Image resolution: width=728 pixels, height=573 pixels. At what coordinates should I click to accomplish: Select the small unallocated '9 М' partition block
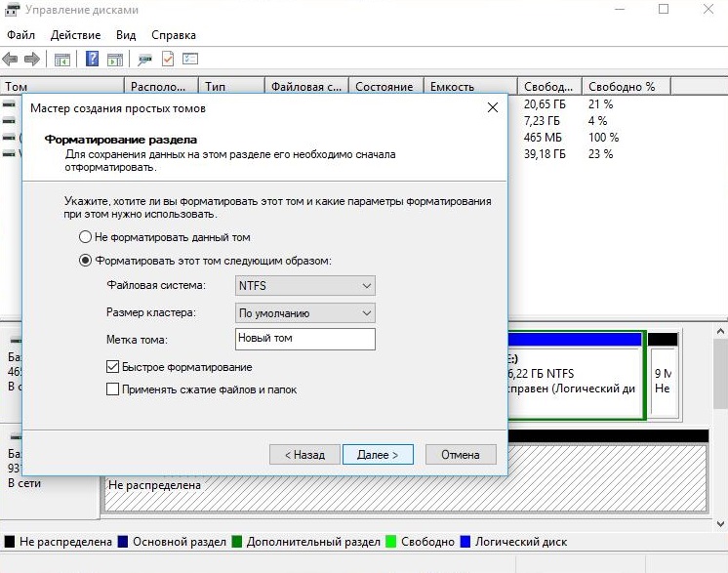664,374
